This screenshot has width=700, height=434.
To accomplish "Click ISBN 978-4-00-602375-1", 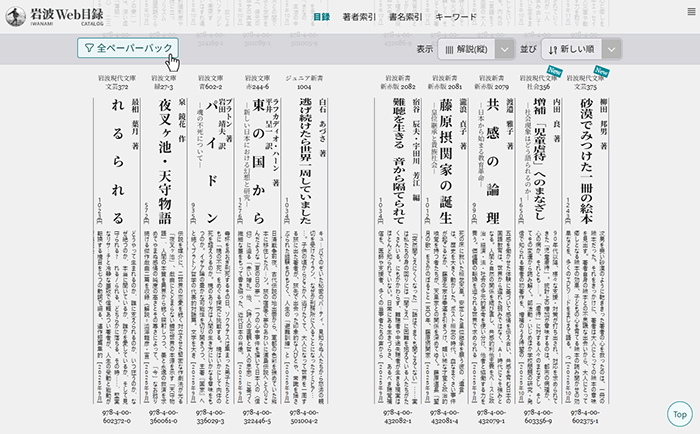I will coord(585,417).
